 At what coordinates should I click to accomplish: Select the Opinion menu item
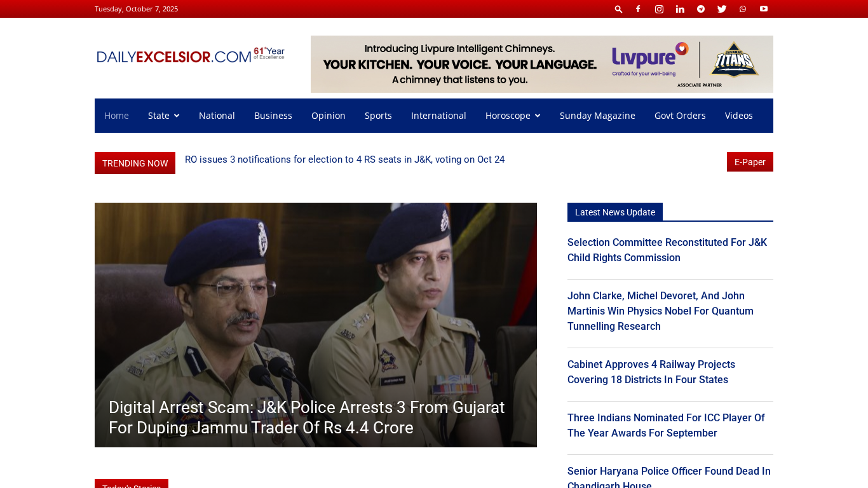pos(329,116)
